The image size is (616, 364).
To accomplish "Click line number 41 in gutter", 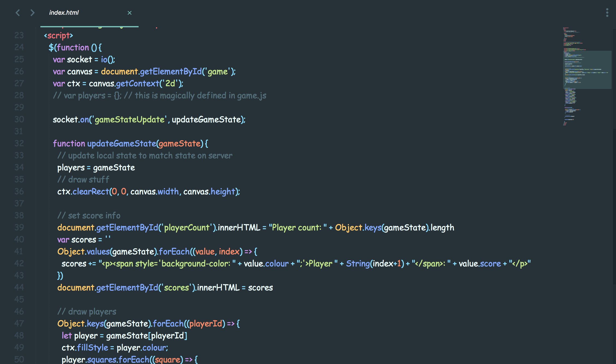I will (x=19, y=251).
